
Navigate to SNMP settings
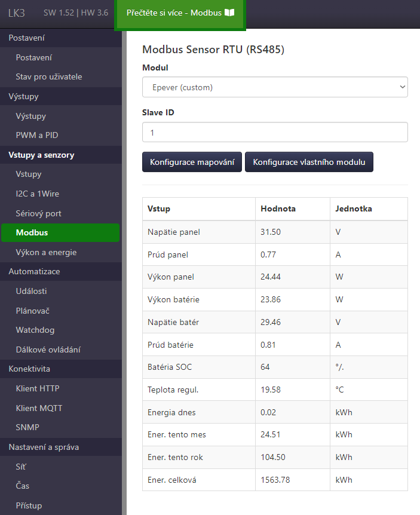(x=27, y=427)
